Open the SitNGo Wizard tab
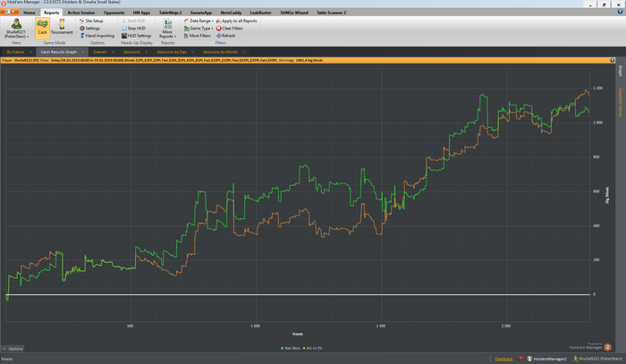 click(x=294, y=13)
